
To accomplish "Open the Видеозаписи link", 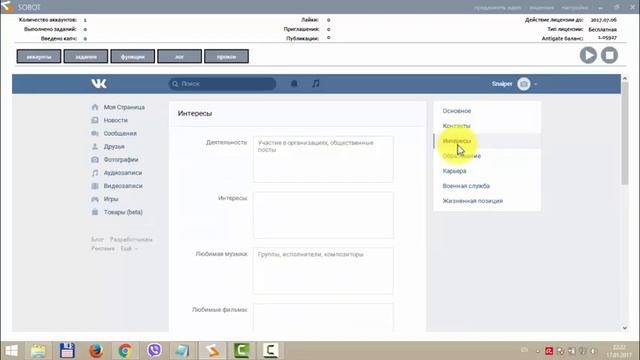I will click(123, 186).
